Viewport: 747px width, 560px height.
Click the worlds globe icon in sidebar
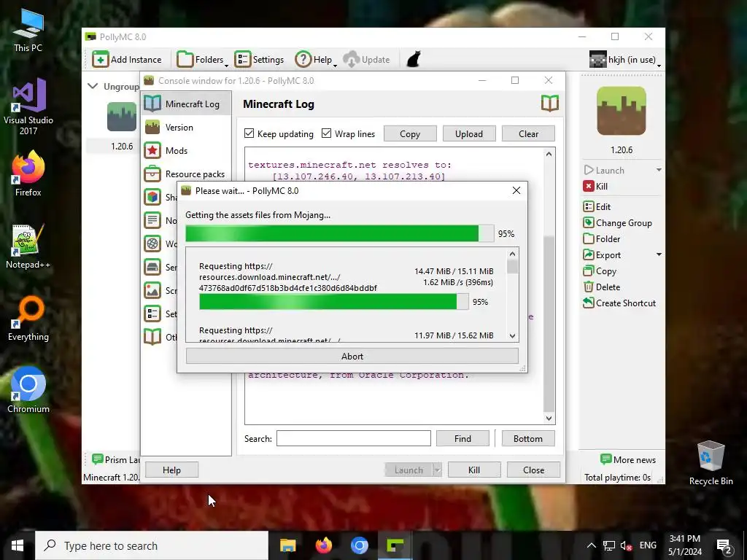152,244
